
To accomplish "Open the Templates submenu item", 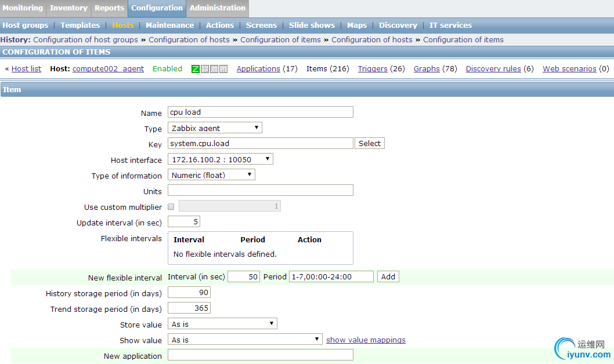I will click(80, 26).
